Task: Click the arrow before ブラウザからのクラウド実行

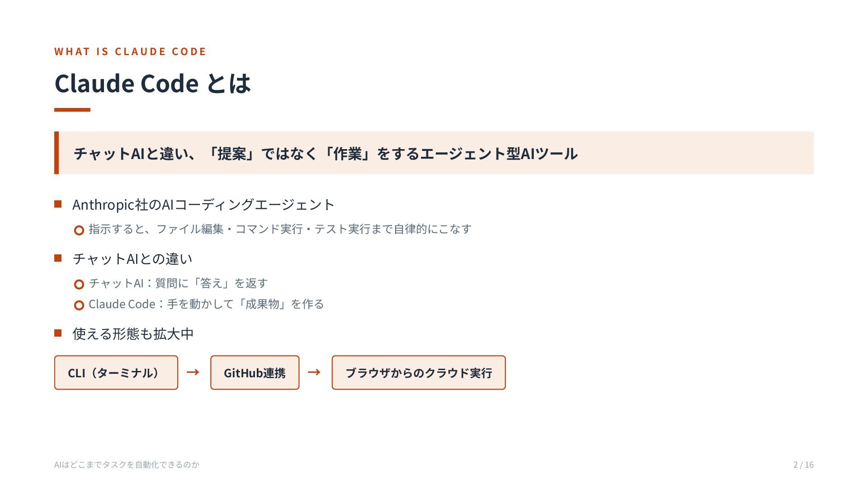Action: (x=314, y=372)
